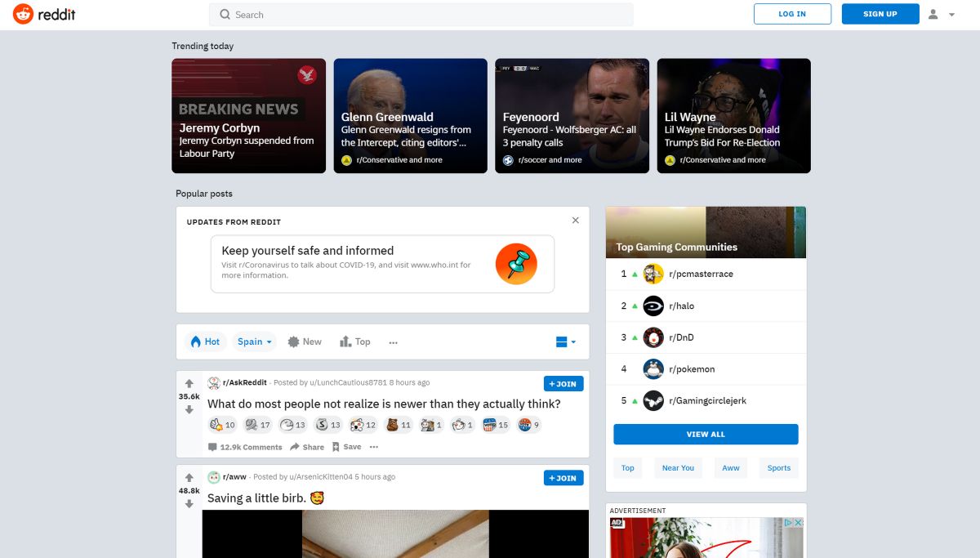Open the Spain location dropdown
Viewport: 980px width, 558px height.
click(253, 341)
